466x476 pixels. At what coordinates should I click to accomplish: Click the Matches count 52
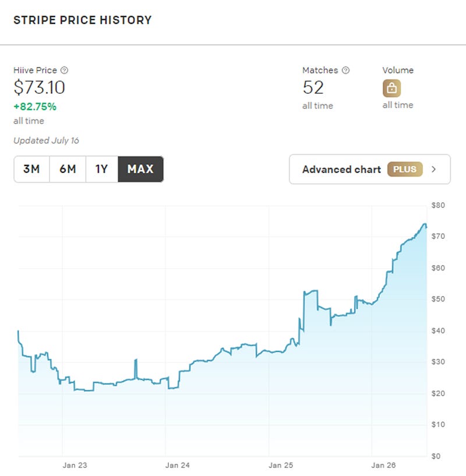[313, 87]
